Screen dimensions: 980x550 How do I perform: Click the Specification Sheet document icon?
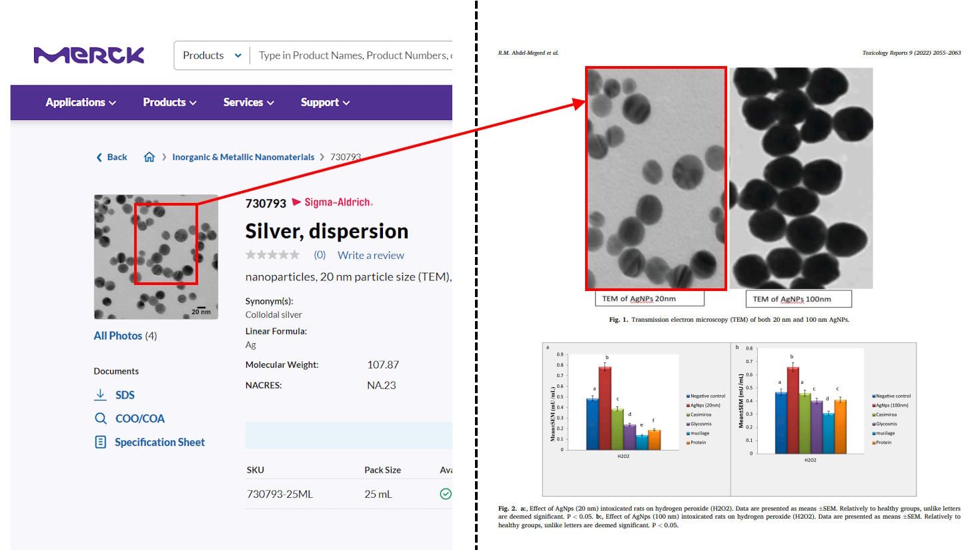coord(101,442)
